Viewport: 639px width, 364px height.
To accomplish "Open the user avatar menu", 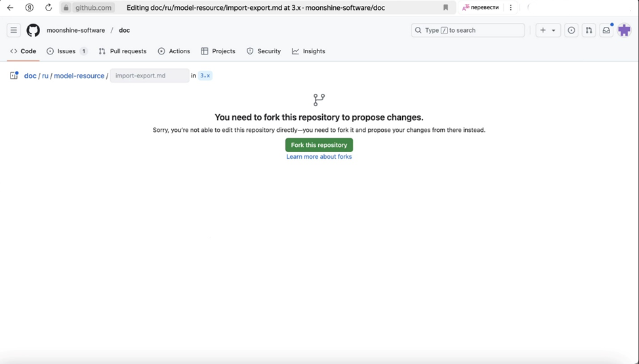I will (624, 30).
